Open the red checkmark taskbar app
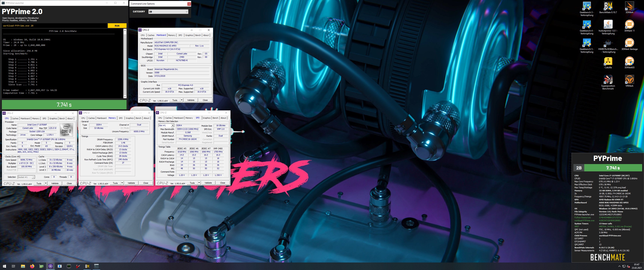 pos(78,266)
